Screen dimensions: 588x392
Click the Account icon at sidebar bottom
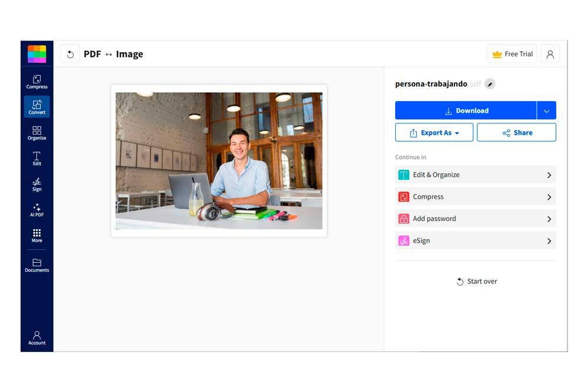(x=36, y=338)
